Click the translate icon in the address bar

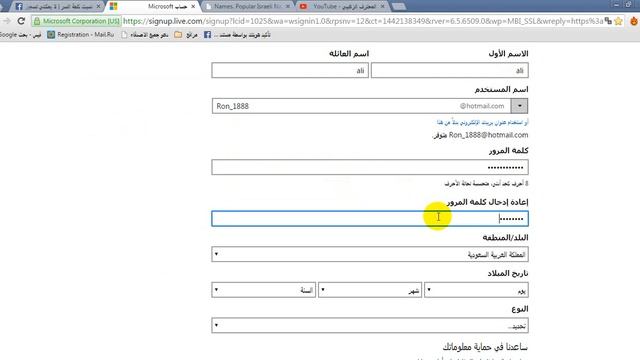click(x=608, y=21)
